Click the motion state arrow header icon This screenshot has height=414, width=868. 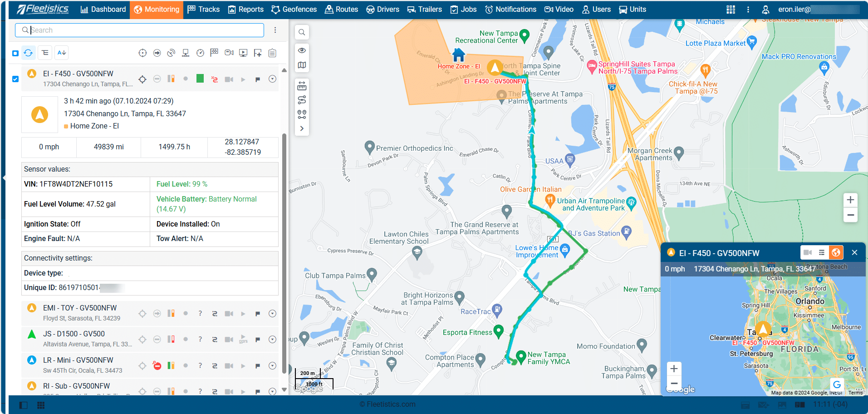[x=157, y=53]
